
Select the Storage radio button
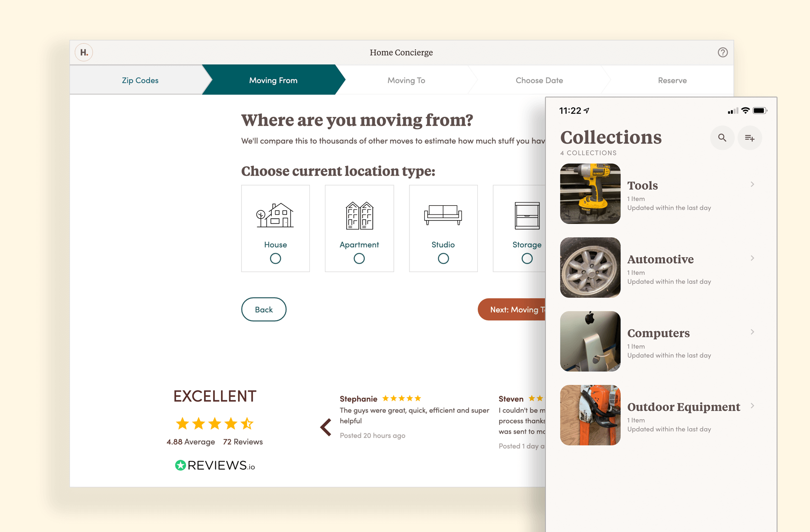tap(527, 259)
